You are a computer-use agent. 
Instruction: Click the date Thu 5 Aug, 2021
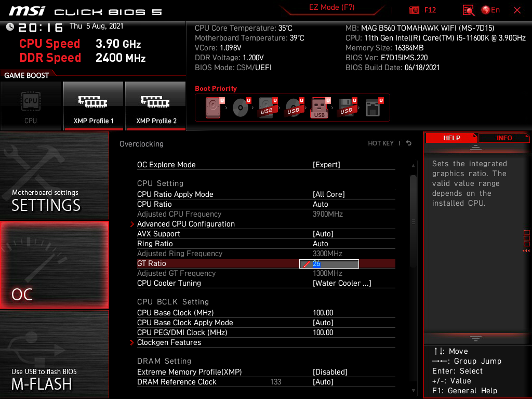[x=96, y=26]
